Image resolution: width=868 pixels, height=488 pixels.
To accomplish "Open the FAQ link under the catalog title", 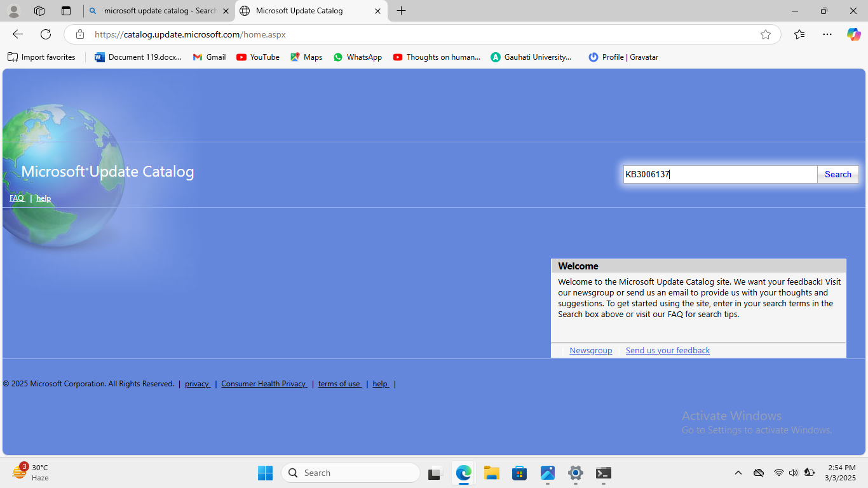I will 17,198.
